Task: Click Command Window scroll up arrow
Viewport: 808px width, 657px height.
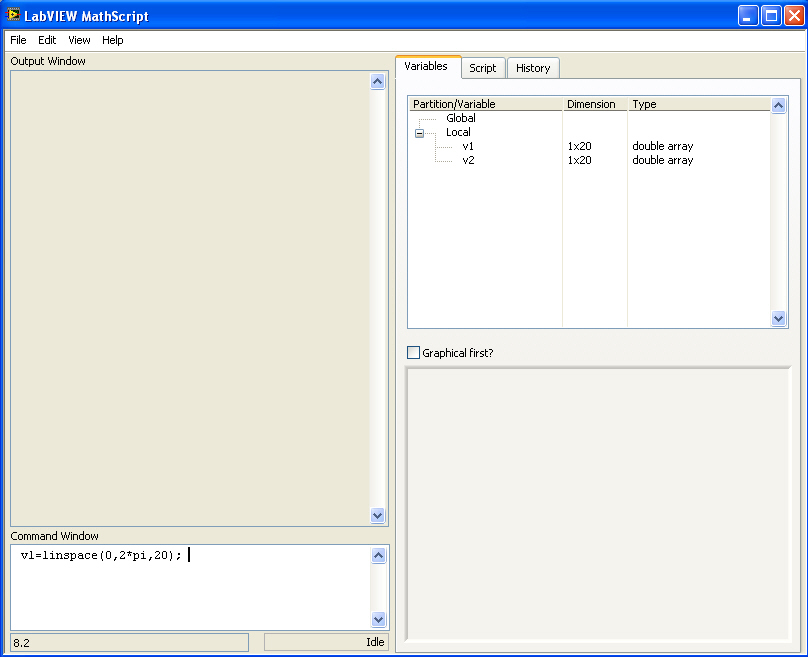Action: tap(378, 555)
